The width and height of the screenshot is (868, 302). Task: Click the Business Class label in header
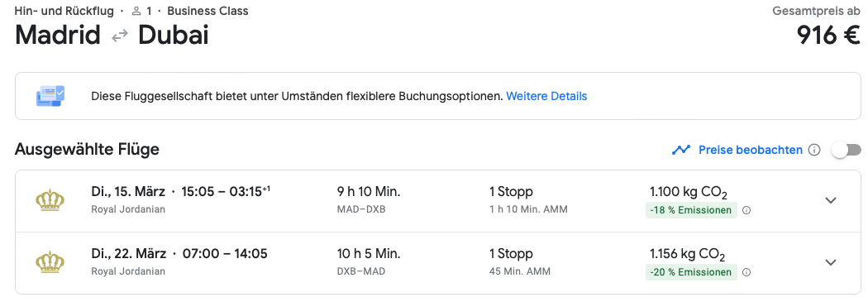(207, 11)
